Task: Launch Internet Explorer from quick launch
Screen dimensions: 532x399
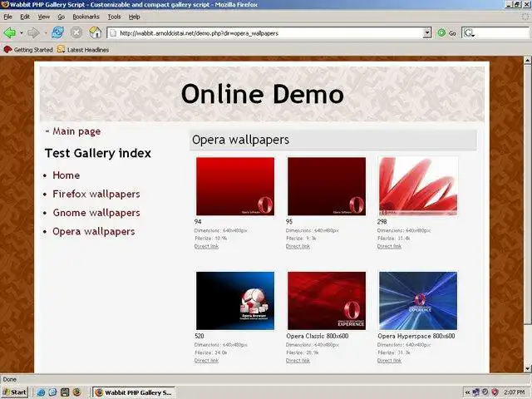Action: [x=41, y=392]
